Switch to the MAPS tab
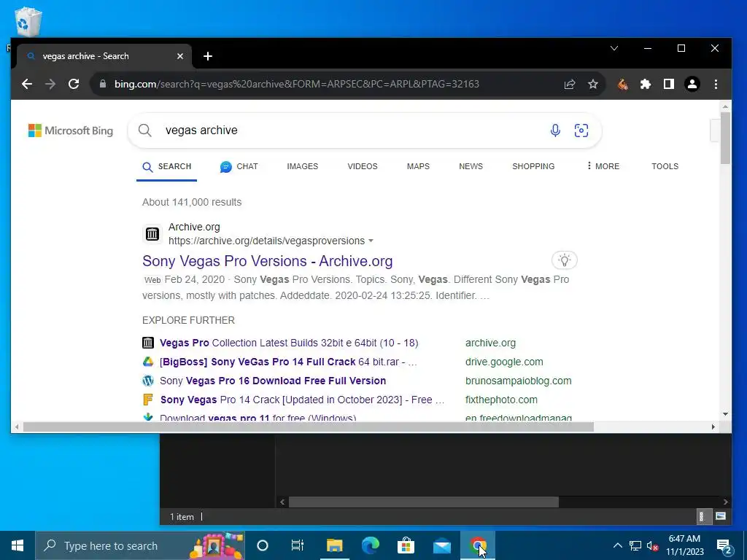This screenshot has width=747, height=560. (x=418, y=167)
